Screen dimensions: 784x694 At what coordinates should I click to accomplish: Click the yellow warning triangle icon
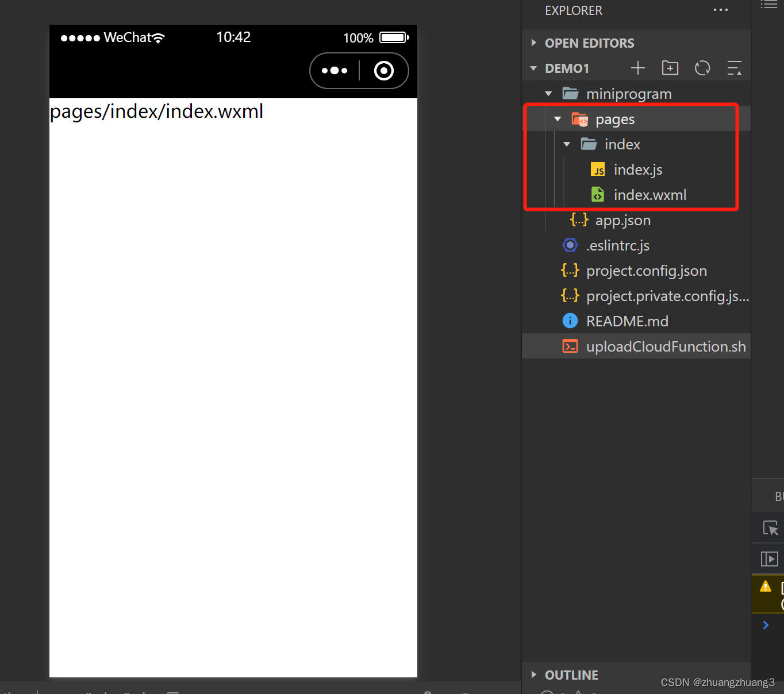(766, 586)
